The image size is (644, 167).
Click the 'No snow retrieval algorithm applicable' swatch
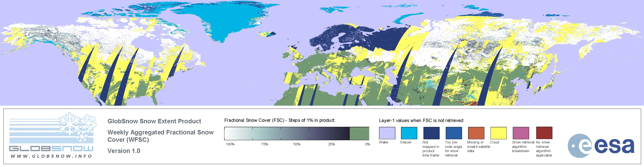(x=544, y=133)
